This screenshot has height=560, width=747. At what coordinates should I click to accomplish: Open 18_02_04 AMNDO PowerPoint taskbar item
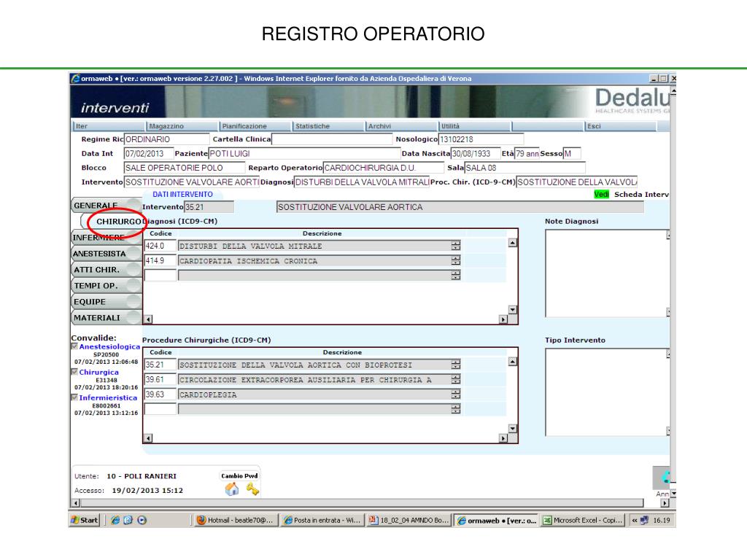[x=409, y=520]
